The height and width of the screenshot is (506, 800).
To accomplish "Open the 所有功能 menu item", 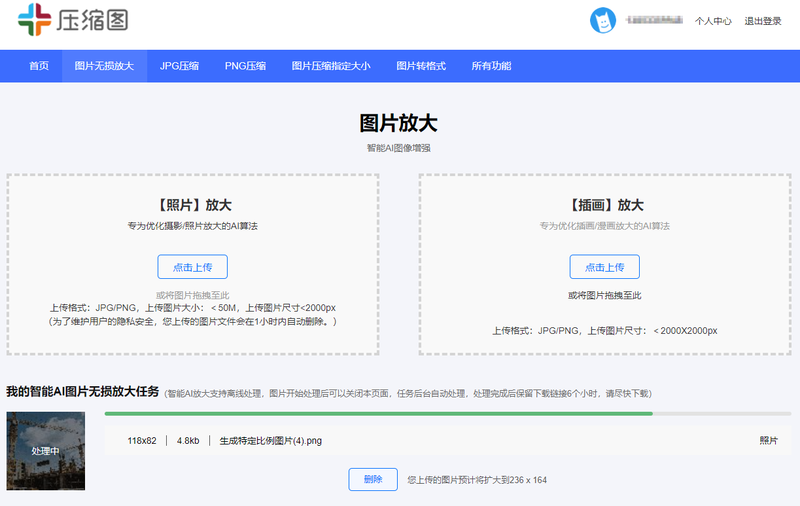I will click(491, 66).
